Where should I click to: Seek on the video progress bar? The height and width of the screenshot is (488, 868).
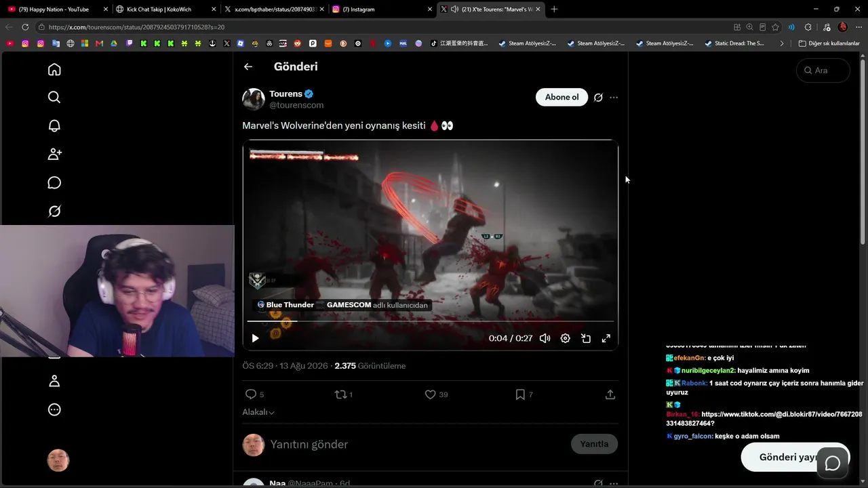[430, 321]
